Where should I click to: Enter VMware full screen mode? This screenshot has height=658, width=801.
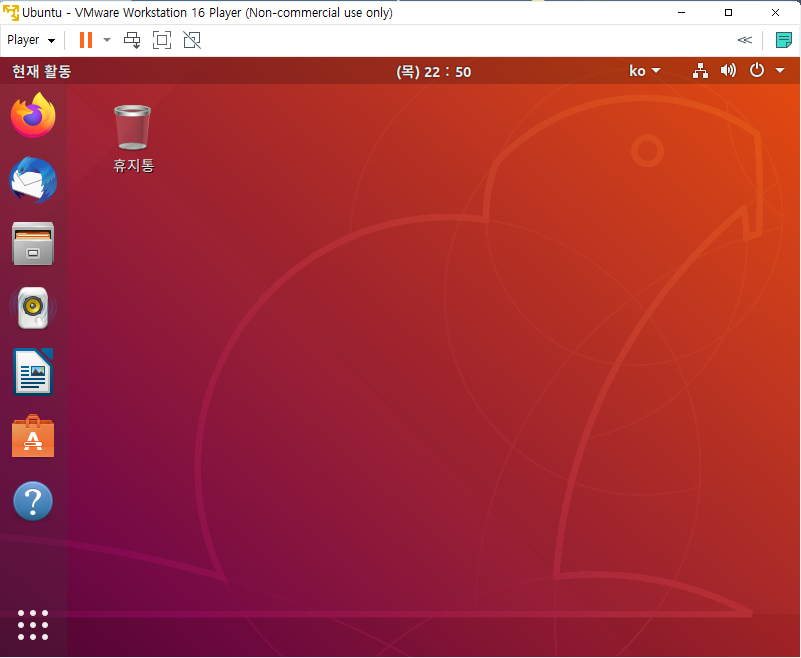[x=162, y=40]
